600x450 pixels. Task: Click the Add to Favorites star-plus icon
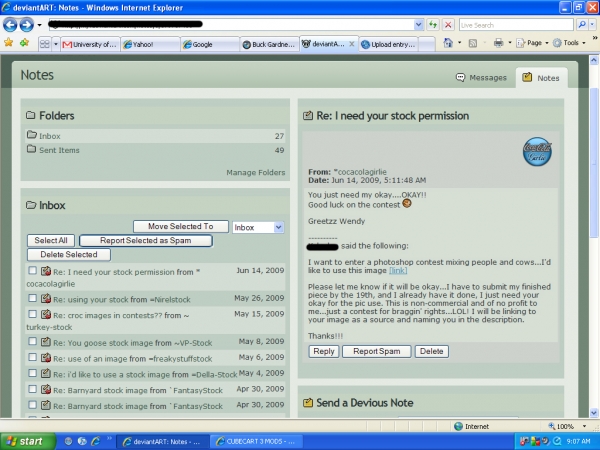[x=24, y=43]
